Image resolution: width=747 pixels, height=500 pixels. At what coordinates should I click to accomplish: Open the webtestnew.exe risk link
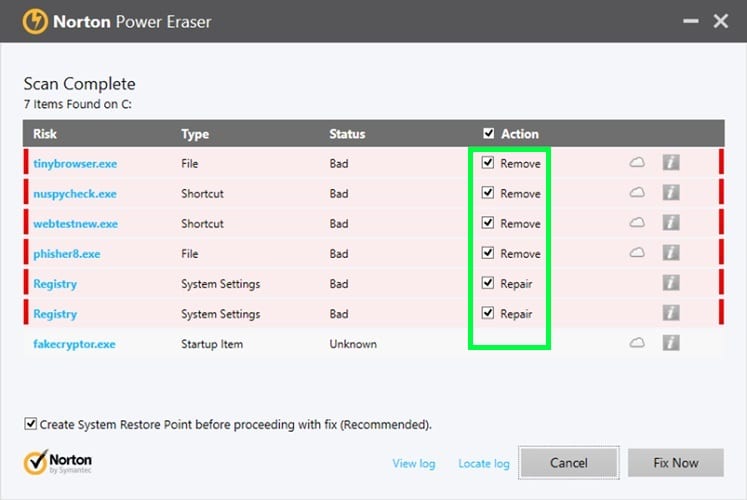tap(75, 224)
